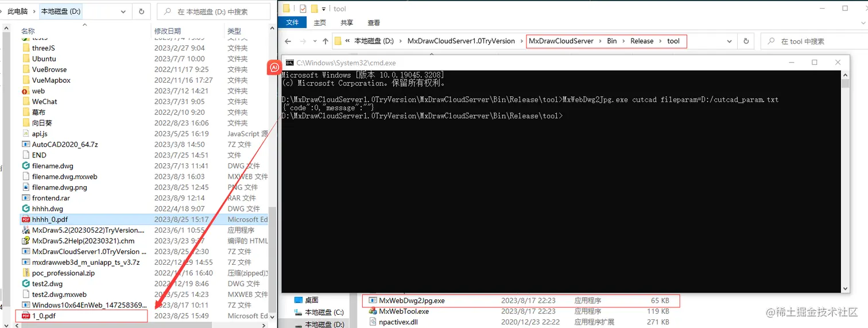
Task: Sort by the 名称 column header
Action: click(28, 31)
